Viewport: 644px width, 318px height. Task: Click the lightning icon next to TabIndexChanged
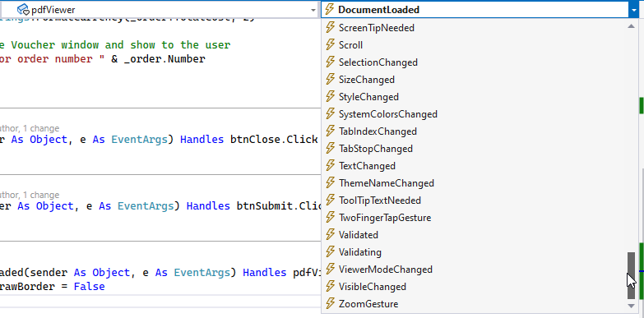pos(330,131)
